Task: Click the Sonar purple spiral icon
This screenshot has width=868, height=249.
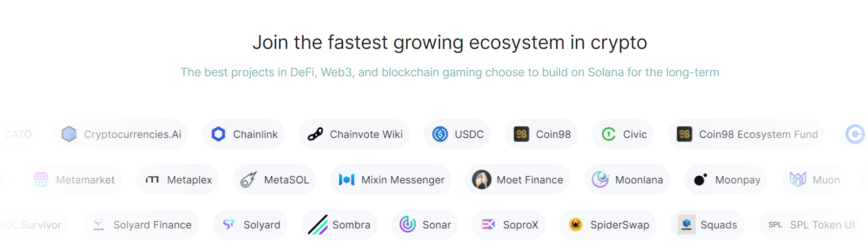Action: click(x=408, y=225)
